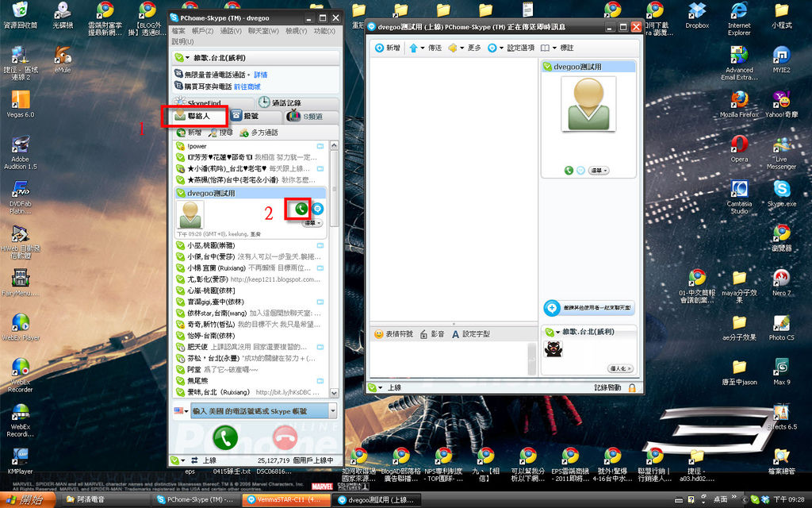Click the blue 傳送 send-file arrow icon
812x508 pixels.
point(413,48)
